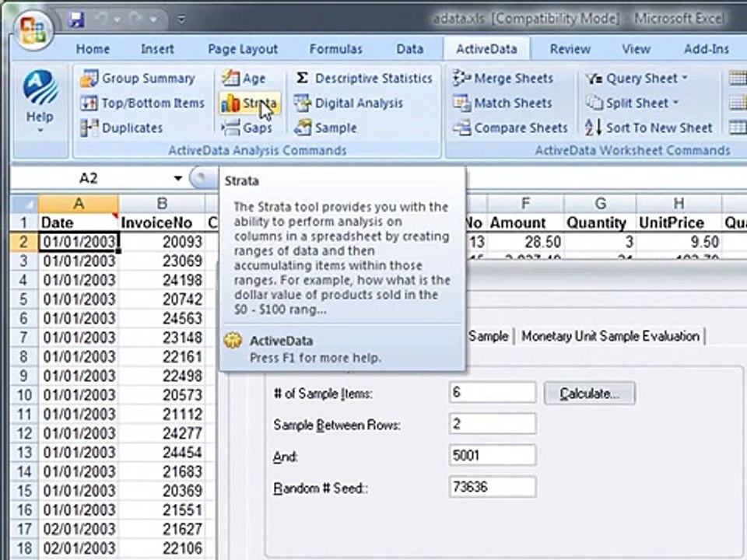Open Descriptive Statistics command
747x560 pixels.
(x=363, y=78)
